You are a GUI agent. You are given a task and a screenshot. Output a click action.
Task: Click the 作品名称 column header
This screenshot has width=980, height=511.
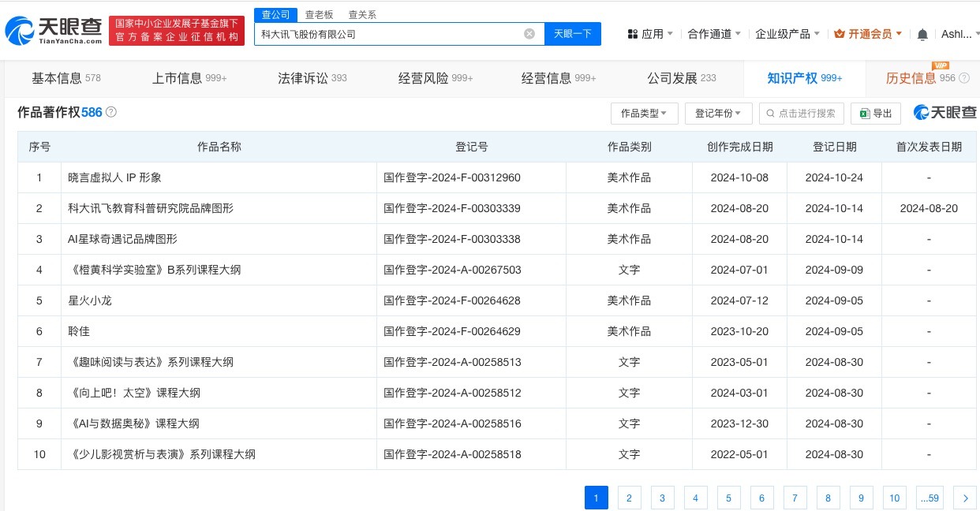(x=219, y=147)
